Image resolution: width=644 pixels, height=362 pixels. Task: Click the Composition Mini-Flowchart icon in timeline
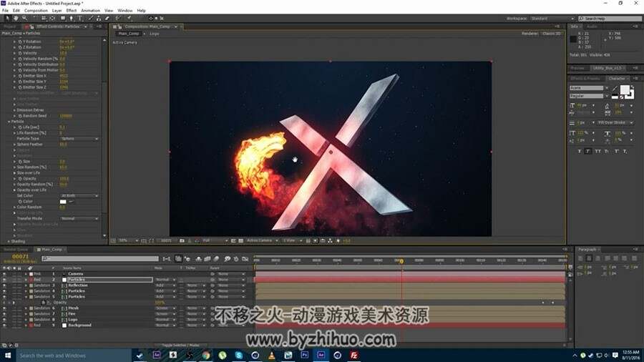pyautogui.click(x=166, y=258)
